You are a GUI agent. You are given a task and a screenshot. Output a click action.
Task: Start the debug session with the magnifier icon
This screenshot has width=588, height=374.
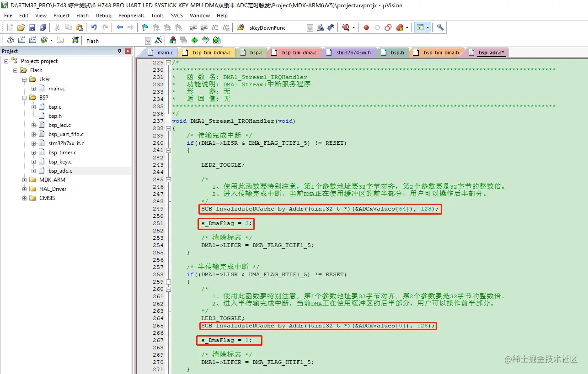[346, 27]
